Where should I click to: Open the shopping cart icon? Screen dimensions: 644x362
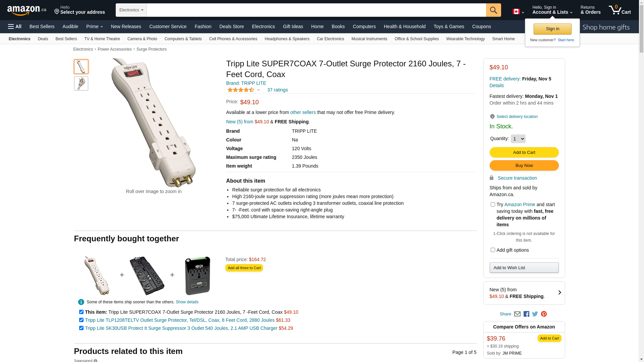(x=620, y=10)
